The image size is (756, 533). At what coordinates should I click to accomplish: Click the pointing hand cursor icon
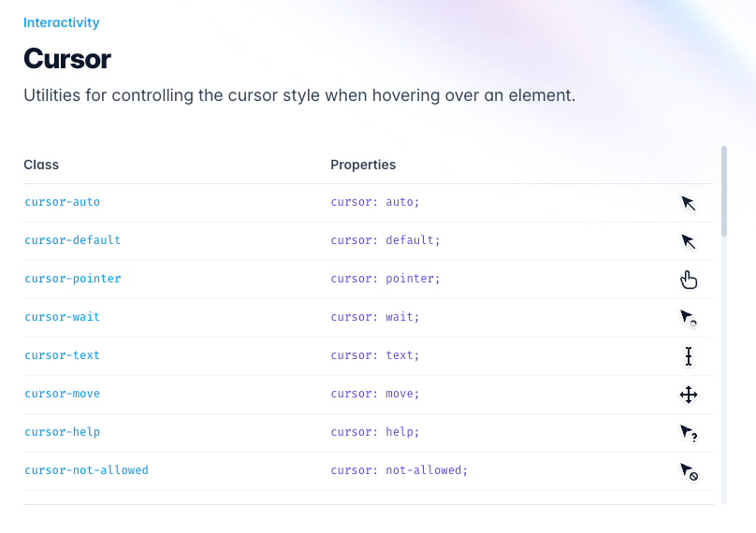(689, 280)
